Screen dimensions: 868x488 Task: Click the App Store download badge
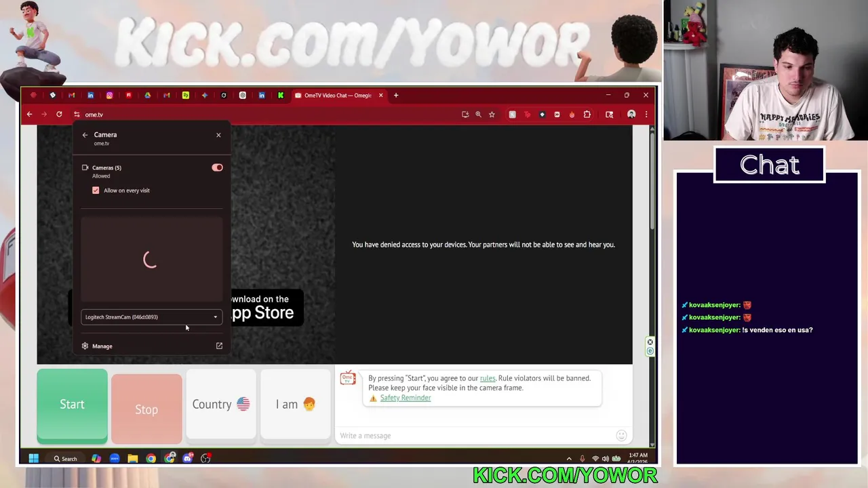(266, 307)
